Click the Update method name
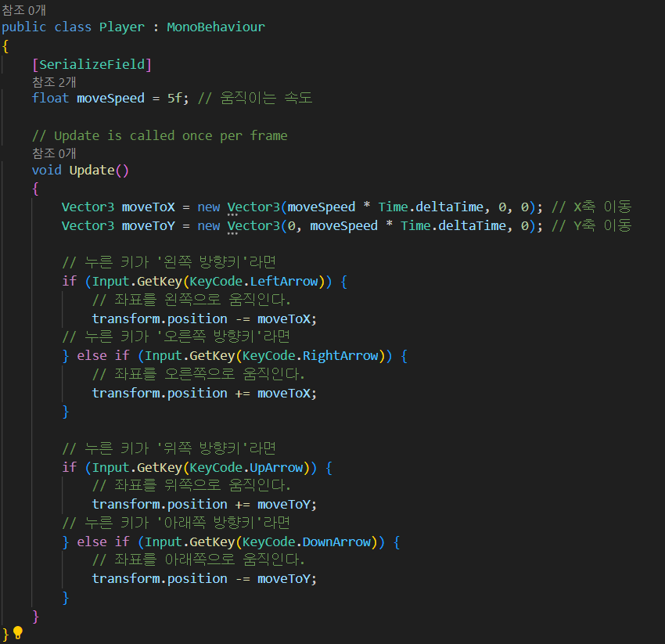Image resolution: width=665 pixels, height=644 pixels. [92, 171]
